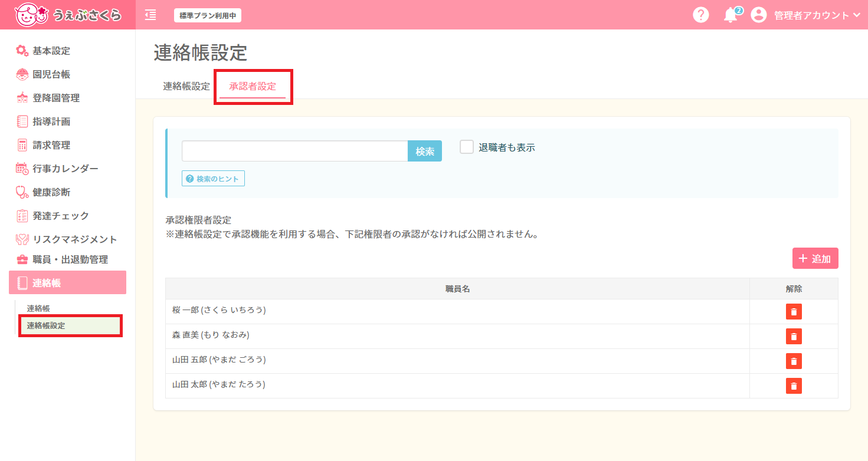This screenshot has height=461, width=868.
Task: Open the 連絡帳 submenu item
Action: point(38,308)
